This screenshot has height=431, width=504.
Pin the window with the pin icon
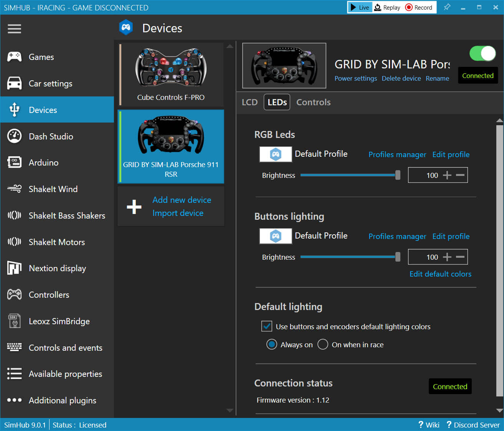(447, 7)
